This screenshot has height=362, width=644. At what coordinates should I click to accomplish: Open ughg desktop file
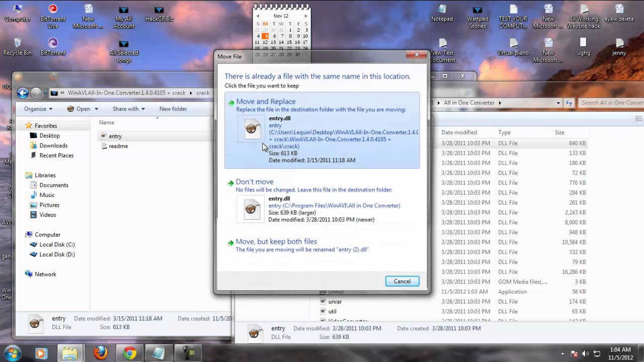point(584,47)
